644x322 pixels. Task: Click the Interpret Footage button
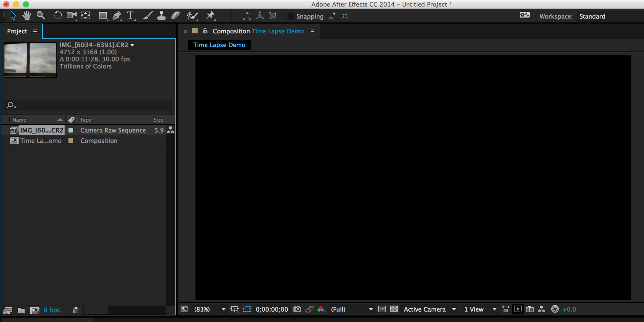[7, 310]
